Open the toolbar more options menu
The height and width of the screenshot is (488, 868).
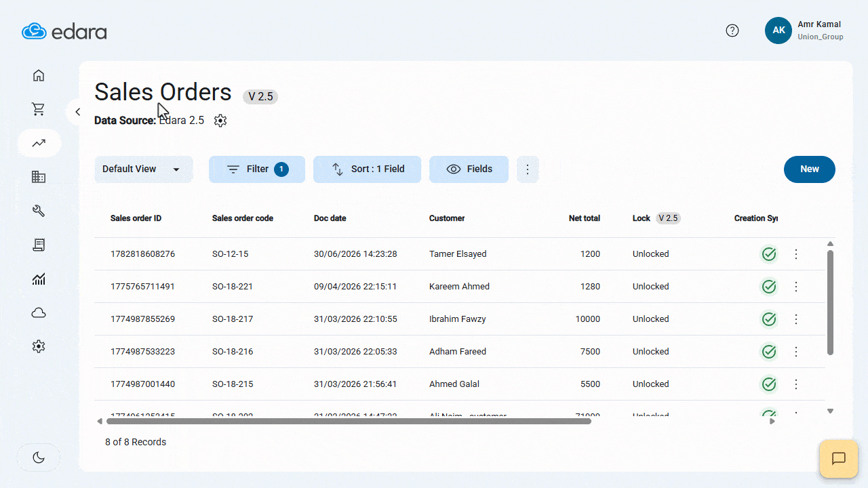coord(528,169)
